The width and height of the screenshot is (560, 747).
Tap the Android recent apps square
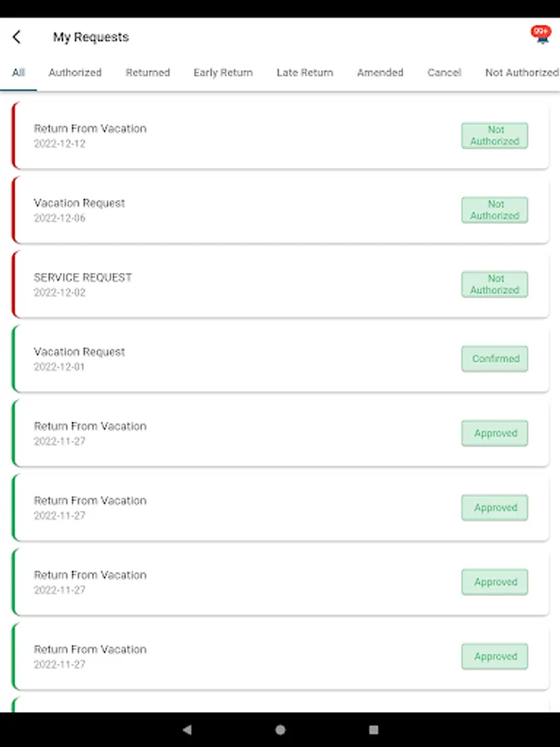click(x=374, y=730)
